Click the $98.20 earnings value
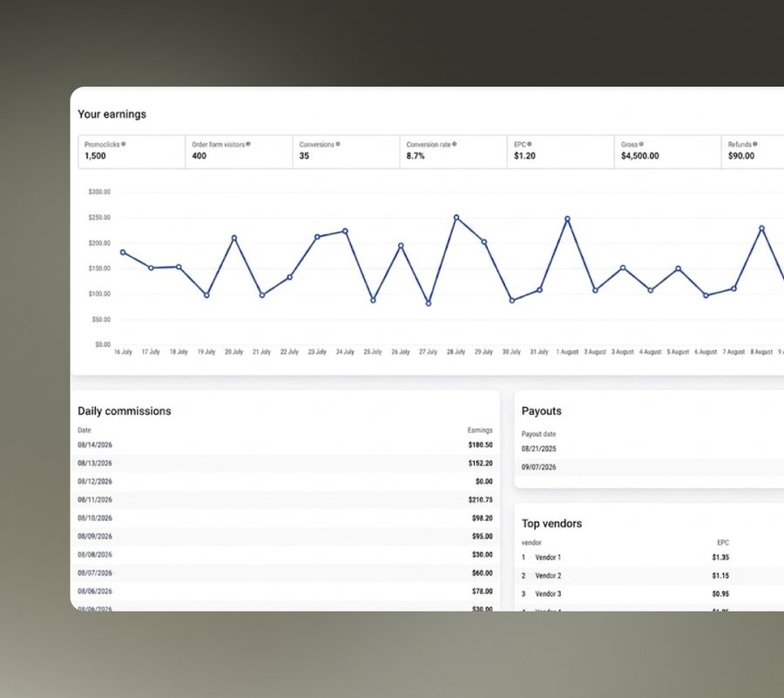Viewport: 784px width, 698px height. click(483, 518)
